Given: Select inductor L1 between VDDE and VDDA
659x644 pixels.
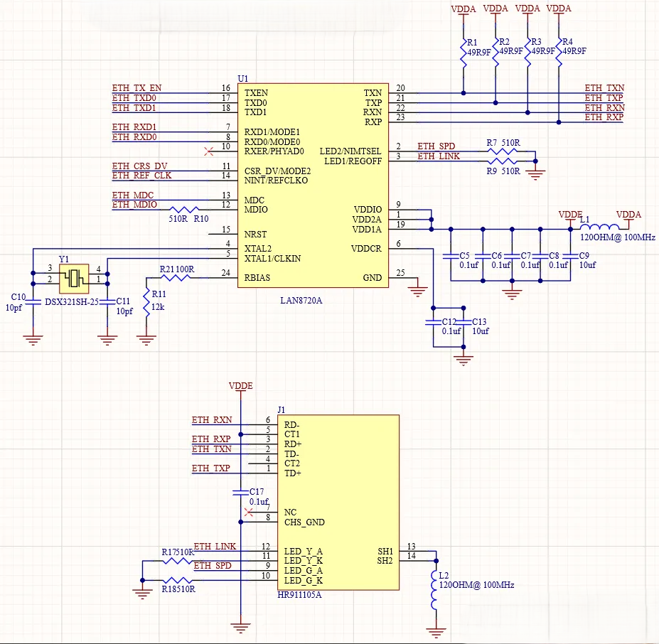Looking at the screenshot, I should click(600, 227).
